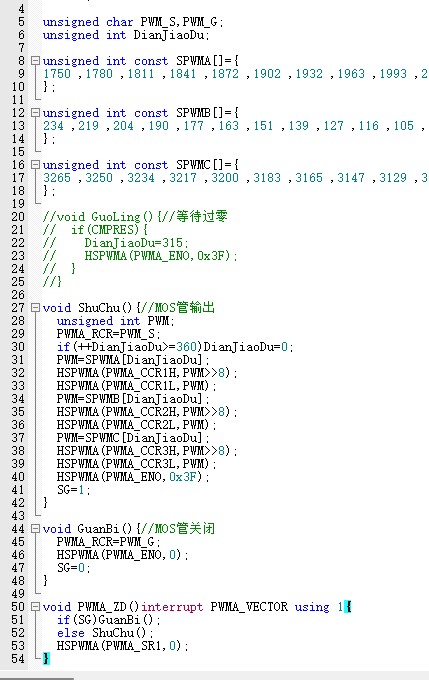
Task: Click the value 163 in SPWMB
Action: (229, 126)
